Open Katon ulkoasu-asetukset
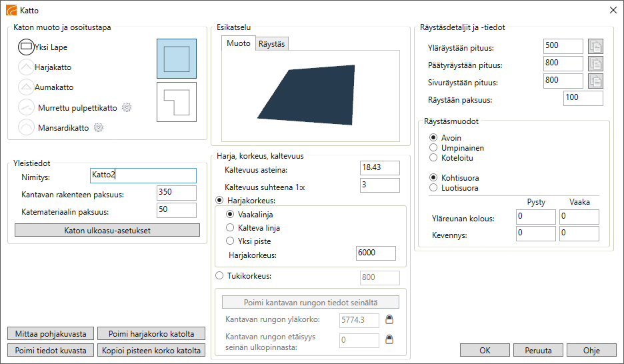 click(107, 230)
